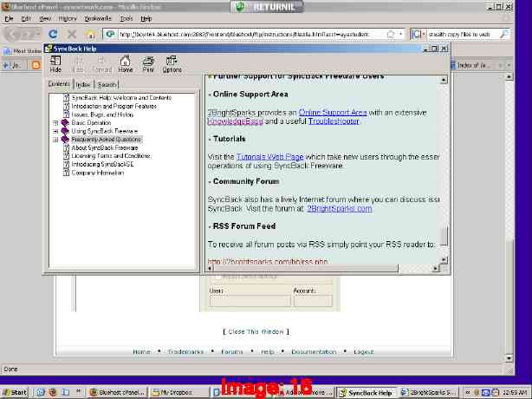The width and height of the screenshot is (532, 399).
Task: Show hidden system tray icons
Action: [467, 392]
